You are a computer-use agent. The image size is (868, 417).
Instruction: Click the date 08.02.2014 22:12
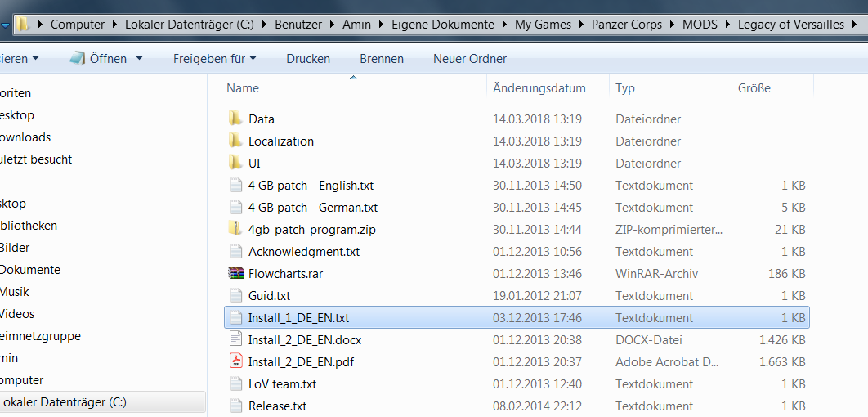pyautogui.click(x=538, y=406)
